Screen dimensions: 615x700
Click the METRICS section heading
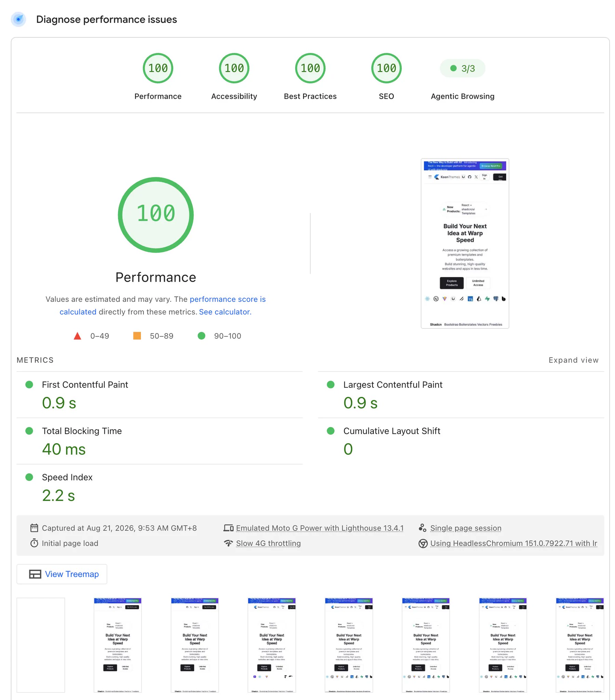click(x=35, y=360)
